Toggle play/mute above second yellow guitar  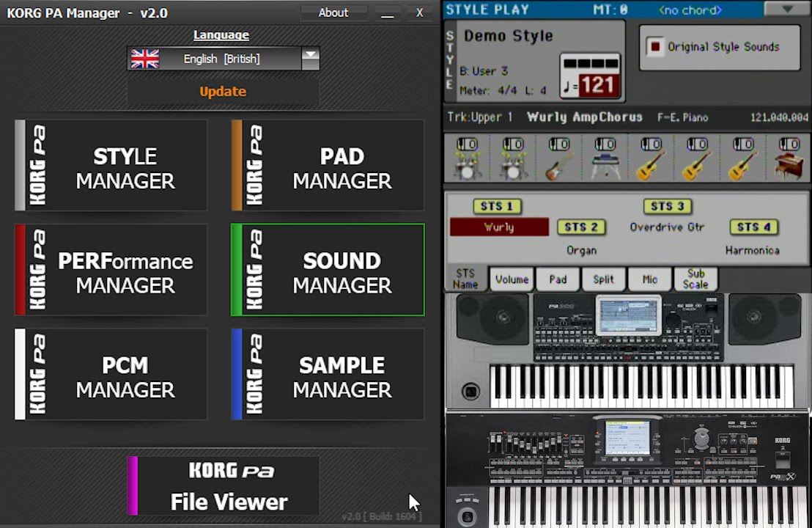point(697,144)
